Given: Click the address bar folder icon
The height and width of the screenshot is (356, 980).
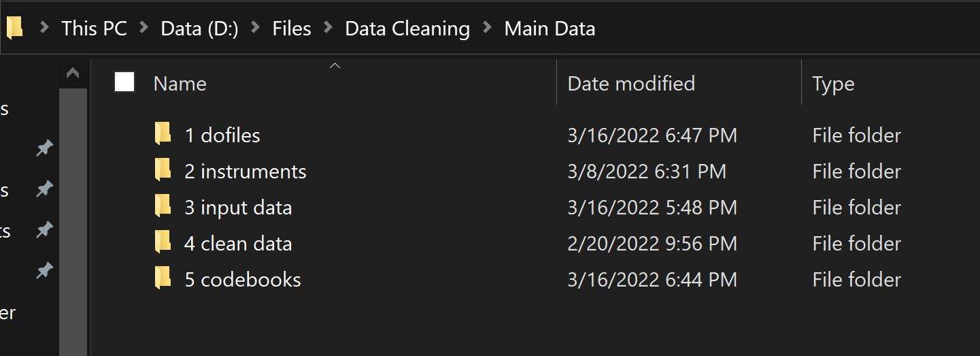Looking at the screenshot, I should pyautogui.click(x=14, y=28).
